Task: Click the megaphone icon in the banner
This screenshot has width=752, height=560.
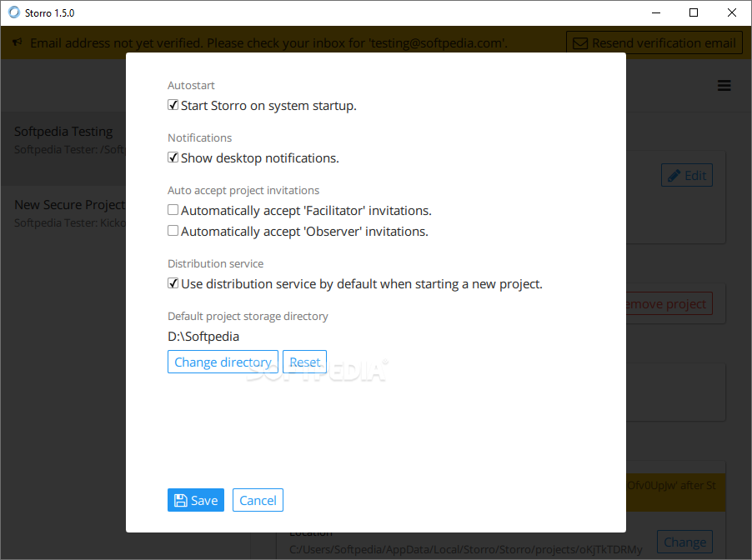Action: pos(18,42)
